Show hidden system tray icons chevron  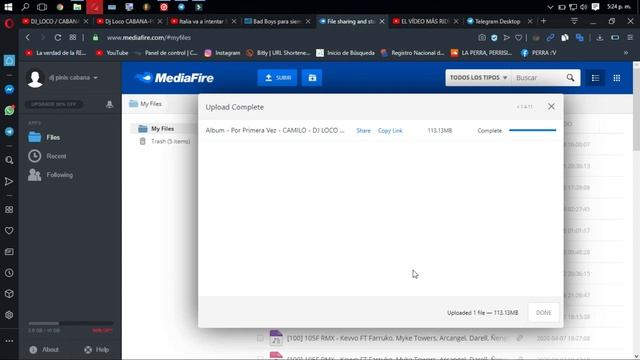point(550,7)
